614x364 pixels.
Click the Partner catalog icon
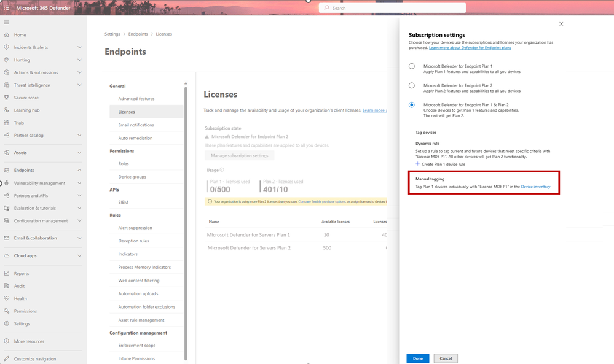7,135
